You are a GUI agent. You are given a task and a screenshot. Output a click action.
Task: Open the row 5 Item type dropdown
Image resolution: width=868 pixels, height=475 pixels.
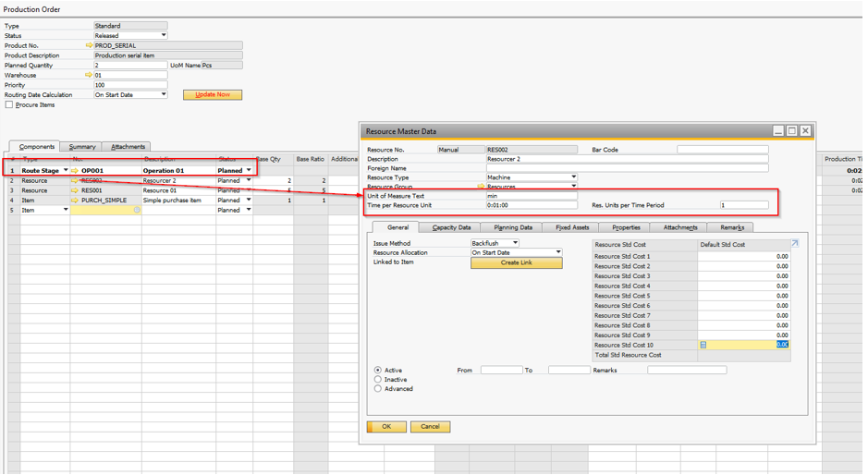point(66,211)
